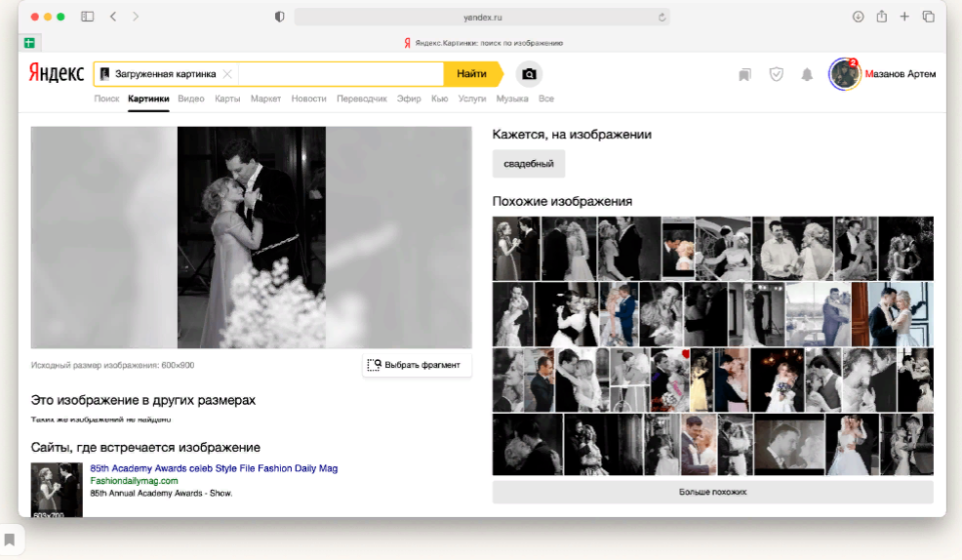Screen dimensions: 962x560
Task: Open the Yandex bookmarks collection icon
Action: [744, 75]
